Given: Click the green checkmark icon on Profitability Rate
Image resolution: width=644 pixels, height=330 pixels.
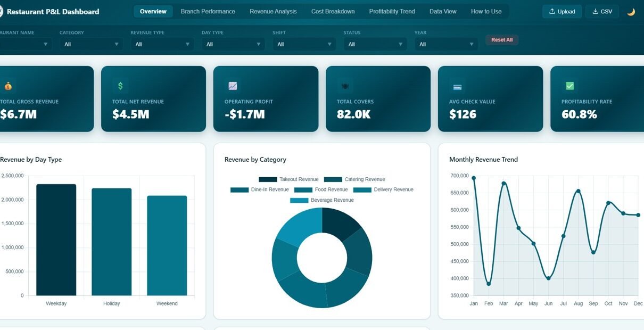Looking at the screenshot, I should click(x=569, y=86).
